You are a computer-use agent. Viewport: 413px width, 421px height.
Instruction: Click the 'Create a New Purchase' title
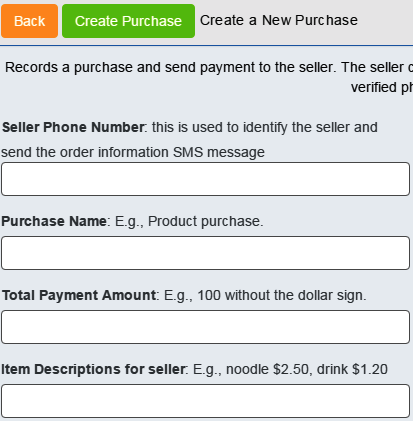click(279, 20)
